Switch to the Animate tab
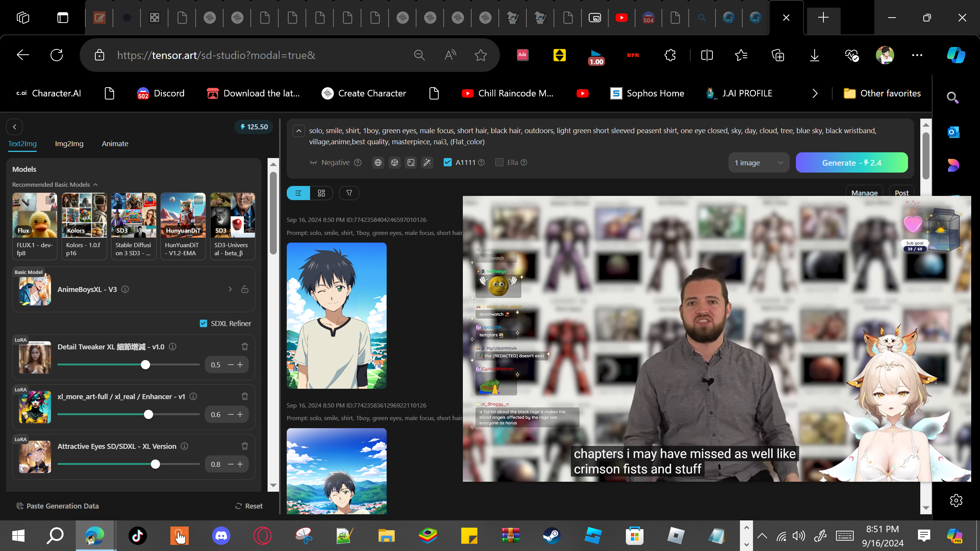 tap(115, 144)
